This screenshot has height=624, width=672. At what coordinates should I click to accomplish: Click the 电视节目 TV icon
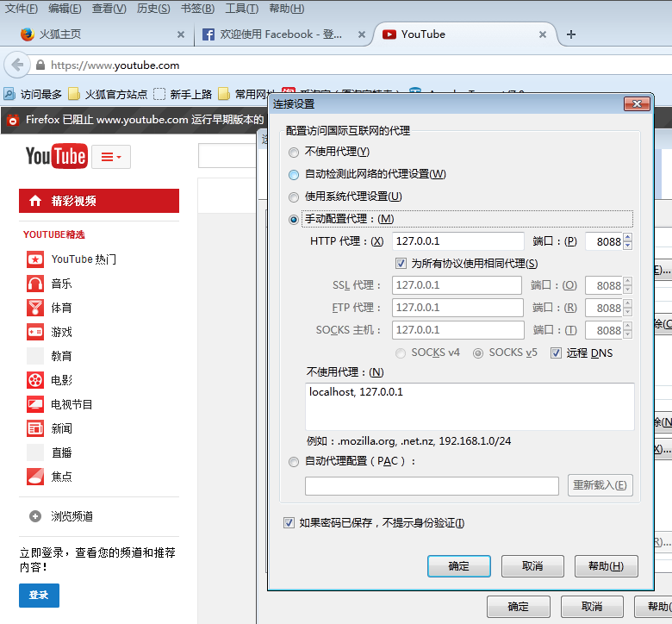coord(35,404)
